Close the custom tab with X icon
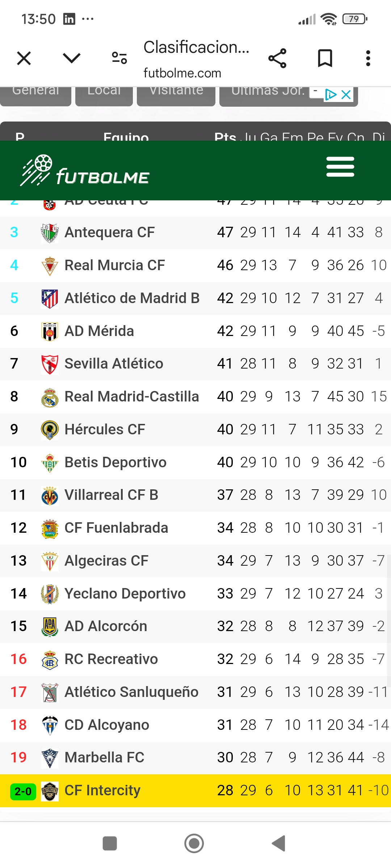 [x=24, y=58]
